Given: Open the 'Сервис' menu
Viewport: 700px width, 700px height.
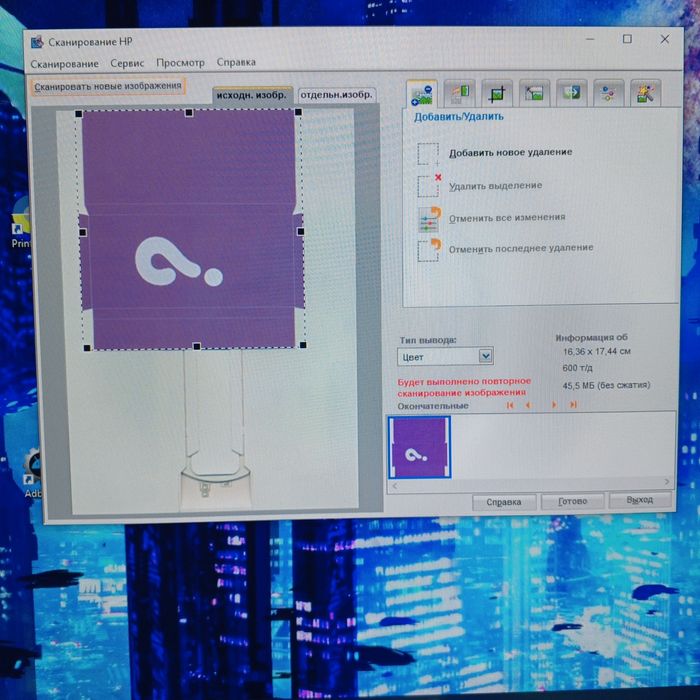Looking at the screenshot, I should pos(127,63).
